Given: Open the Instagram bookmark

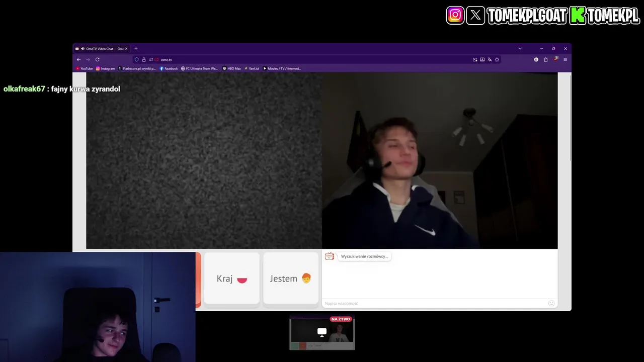Looking at the screenshot, I should tap(106, 68).
